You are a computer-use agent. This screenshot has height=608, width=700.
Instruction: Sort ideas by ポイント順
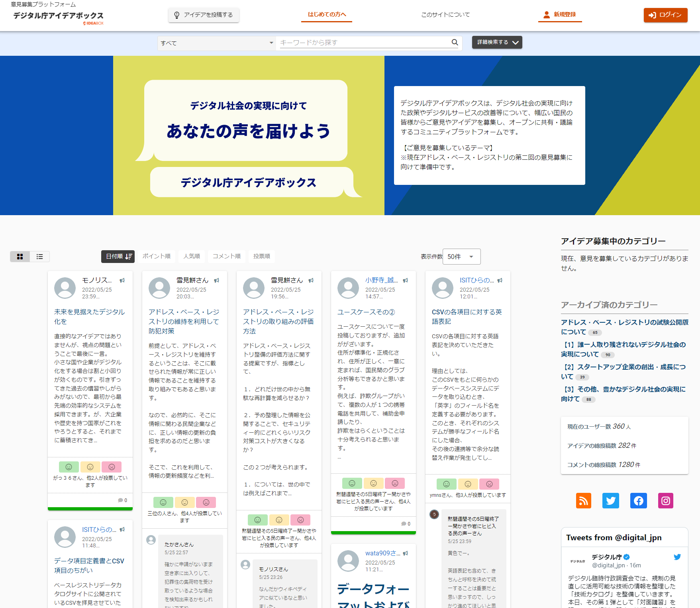point(157,256)
